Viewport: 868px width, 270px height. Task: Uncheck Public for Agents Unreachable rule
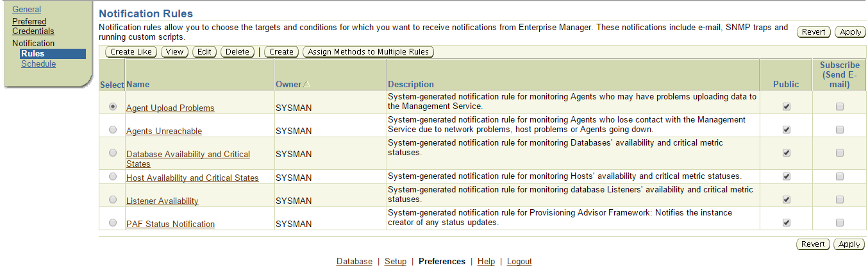click(787, 130)
